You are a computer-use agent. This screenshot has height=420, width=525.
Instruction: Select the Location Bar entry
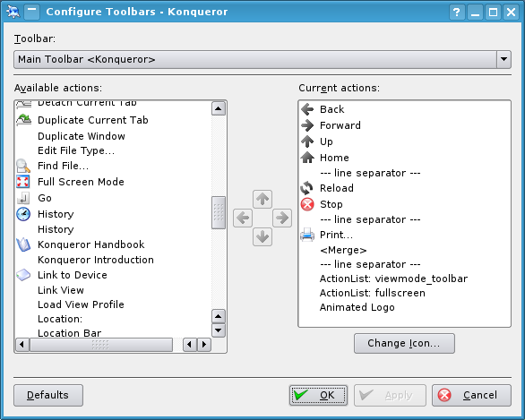[69, 333]
